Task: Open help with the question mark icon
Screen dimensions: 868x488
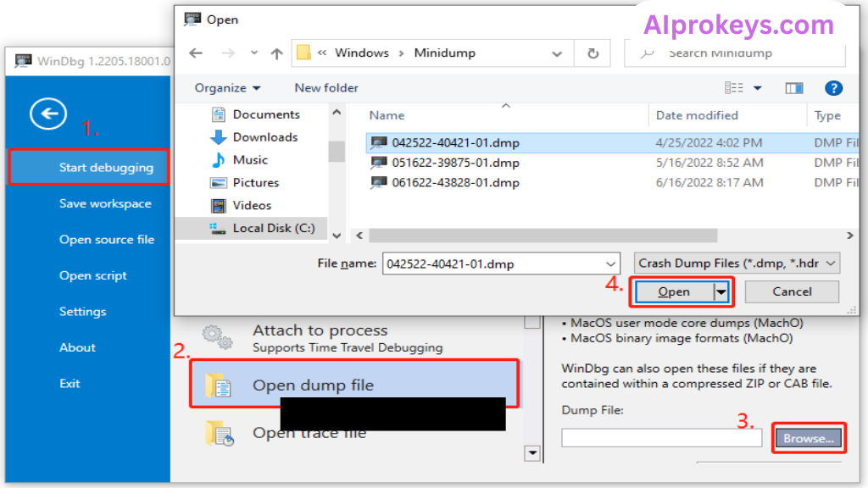Action: click(x=833, y=88)
